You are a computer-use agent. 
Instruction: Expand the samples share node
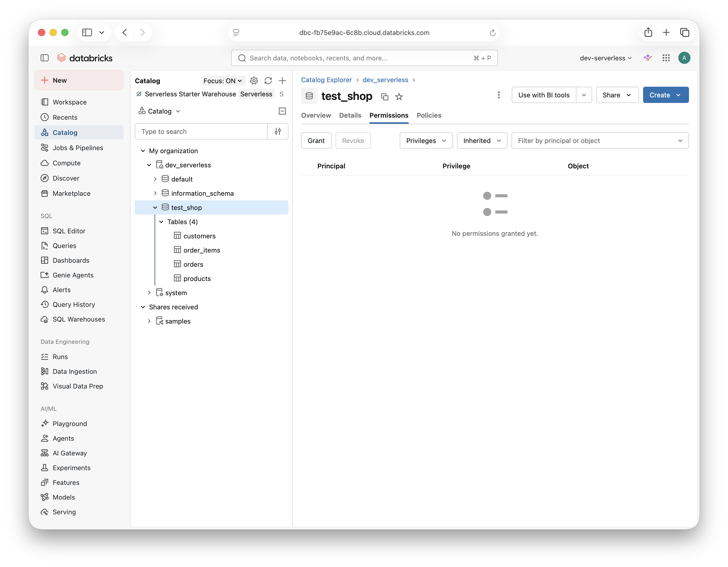point(149,321)
